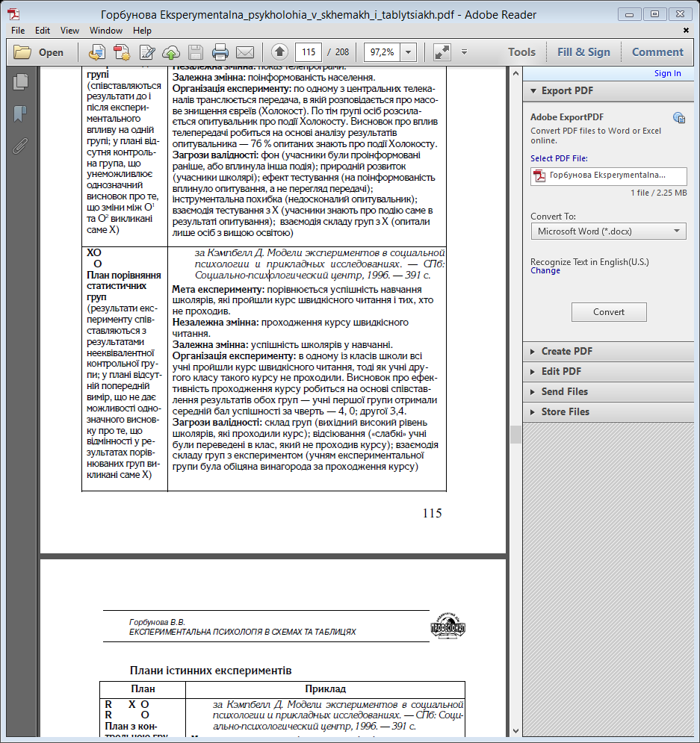Open the View menu
Screen dimensions: 700x743
click(69, 31)
